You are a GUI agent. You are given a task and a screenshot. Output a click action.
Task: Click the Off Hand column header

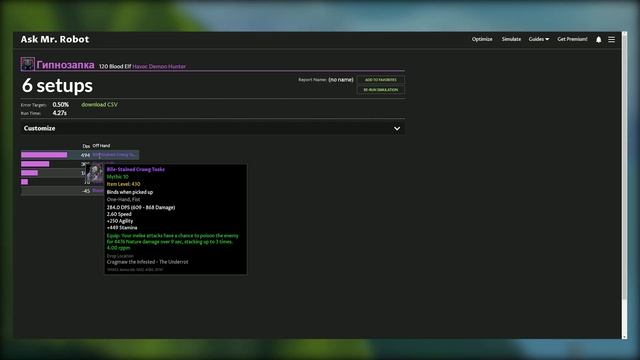tap(101, 146)
